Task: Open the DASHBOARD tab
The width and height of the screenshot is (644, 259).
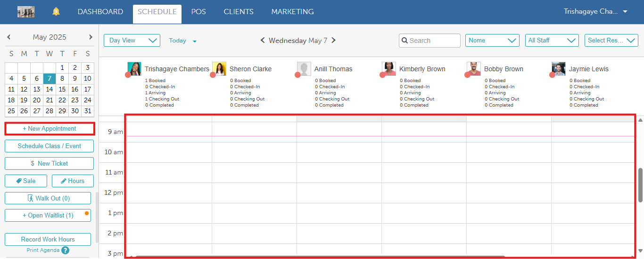Action: pos(100,12)
